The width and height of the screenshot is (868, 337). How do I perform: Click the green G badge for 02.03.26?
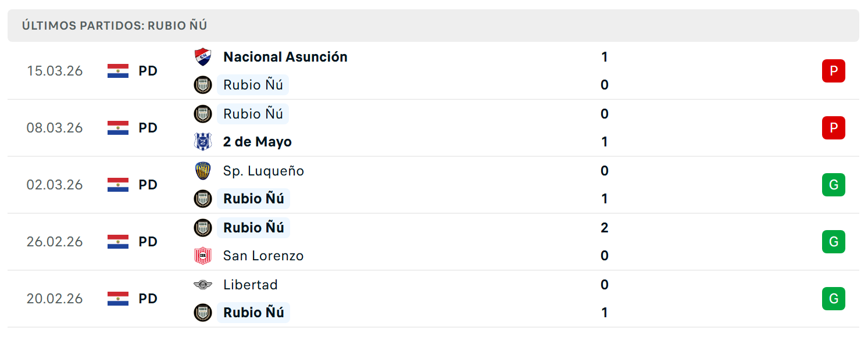(833, 185)
